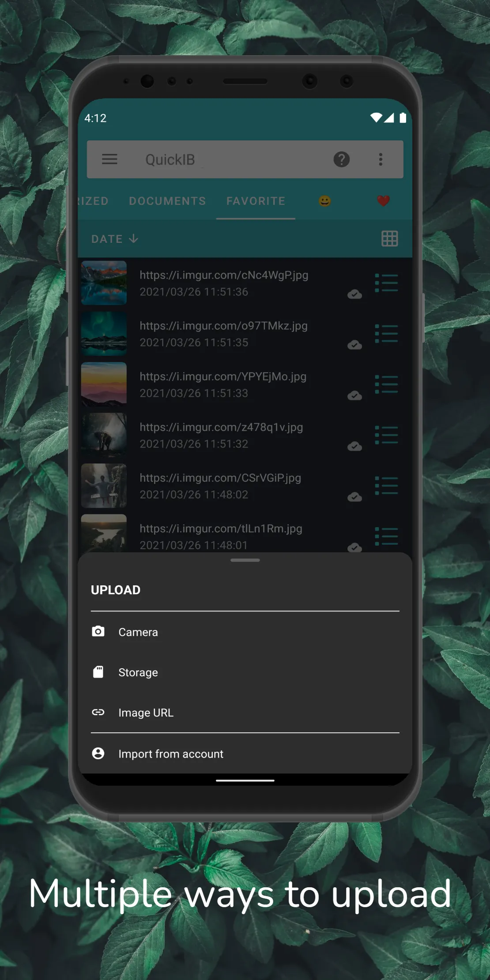Open list menu for z478q1v.jpg row

tap(386, 435)
